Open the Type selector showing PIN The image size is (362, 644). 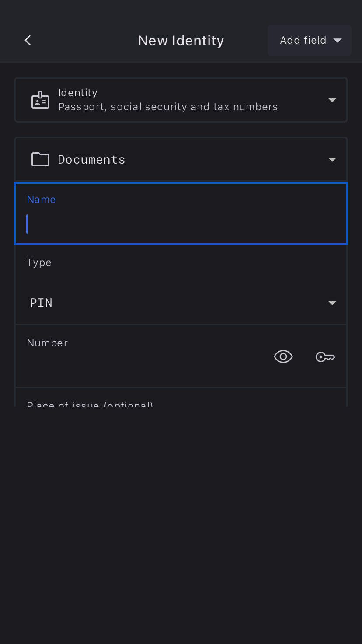[x=175, y=303]
